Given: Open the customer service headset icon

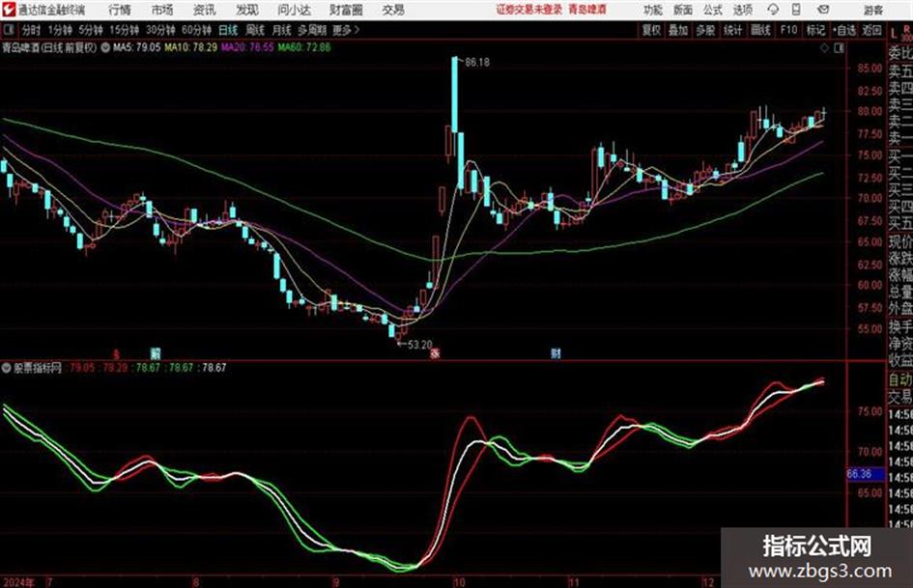Looking at the screenshot, I should (x=773, y=10).
